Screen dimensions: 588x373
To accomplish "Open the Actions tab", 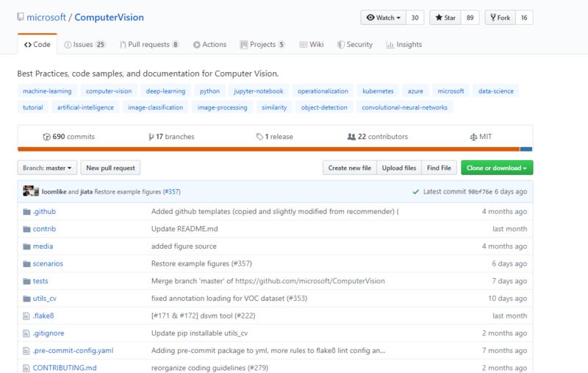I will (209, 44).
